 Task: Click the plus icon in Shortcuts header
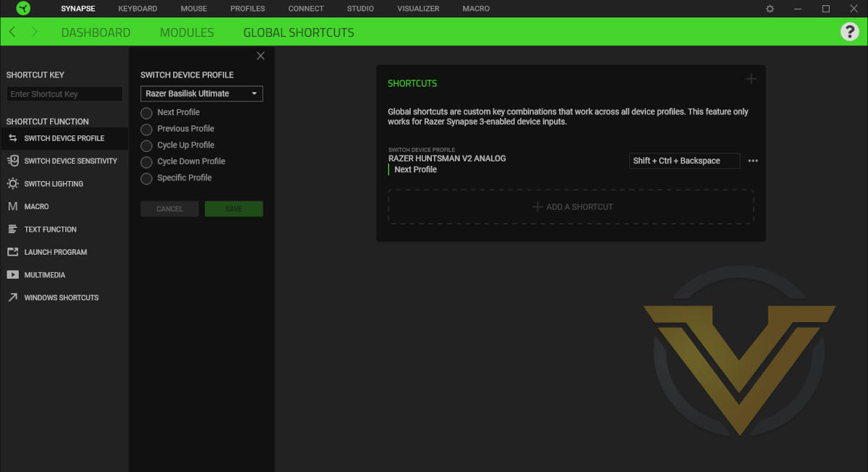coord(751,79)
